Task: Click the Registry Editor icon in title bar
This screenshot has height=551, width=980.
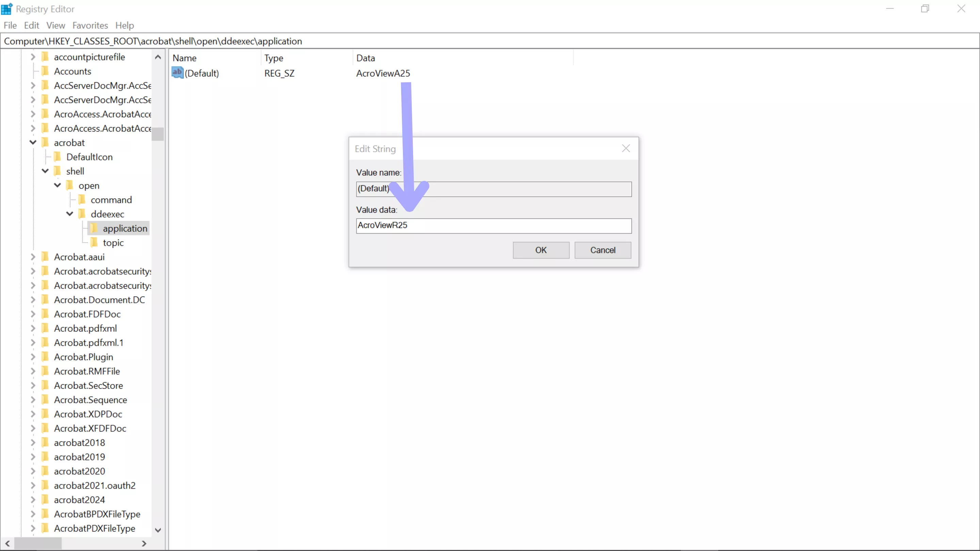Action: [7, 9]
